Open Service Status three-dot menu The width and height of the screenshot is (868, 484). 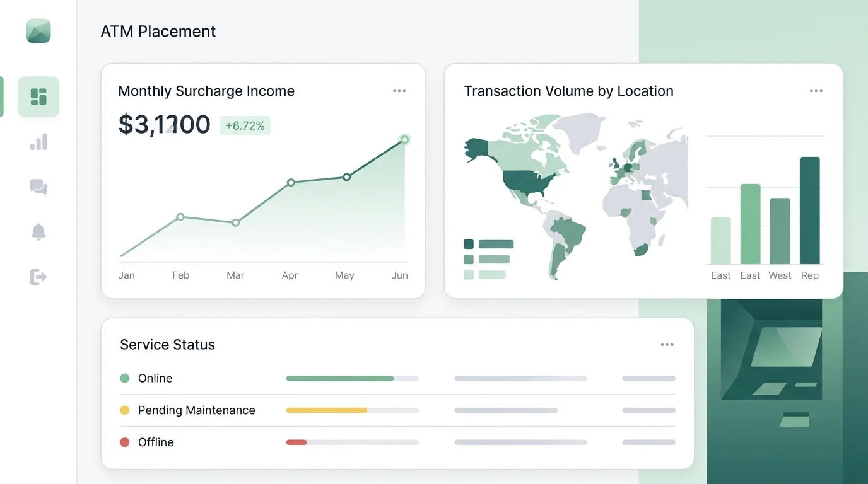pos(667,345)
